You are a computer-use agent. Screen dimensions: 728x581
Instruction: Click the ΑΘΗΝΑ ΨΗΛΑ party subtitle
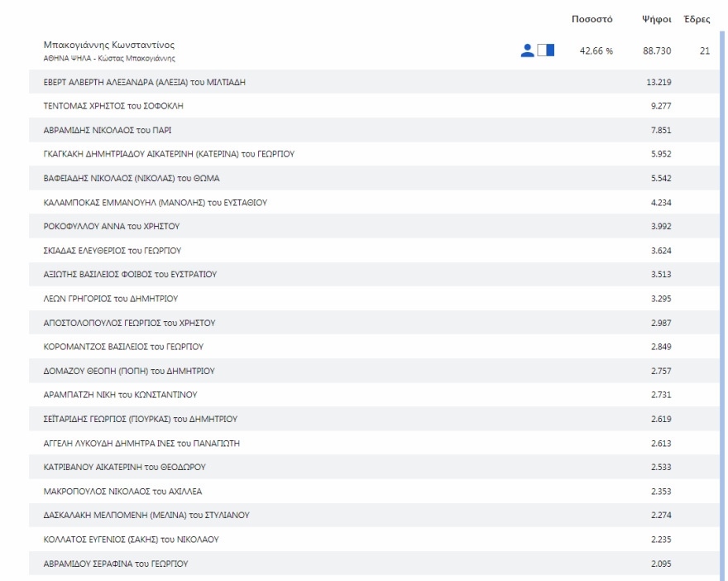(109, 59)
